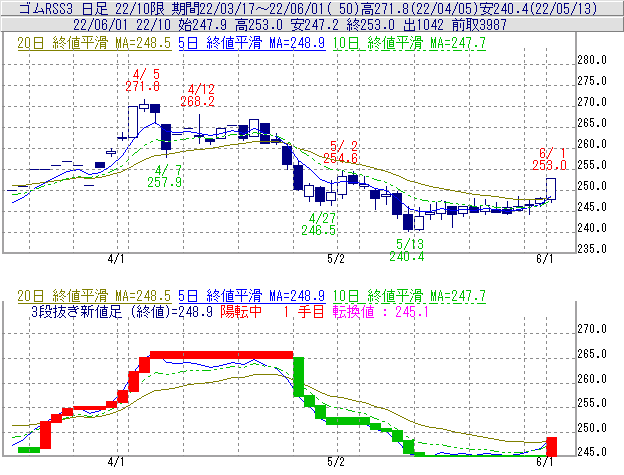624x475 pixels.
Task: Click the 出1042 volume value in header
Action: [x=423, y=25]
